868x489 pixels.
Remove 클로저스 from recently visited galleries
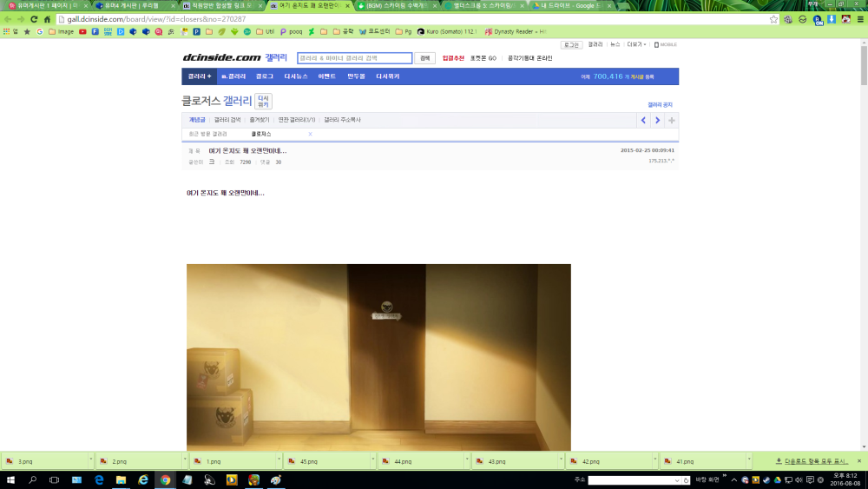tap(310, 135)
